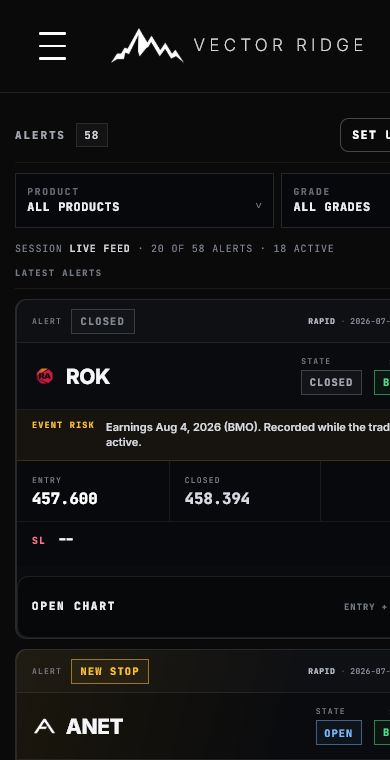Open the Grade All Grades dropdown

click(335, 200)
